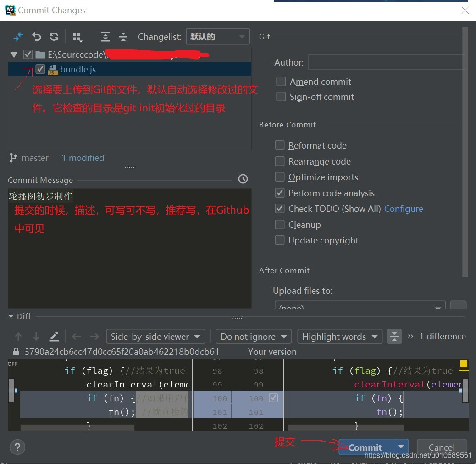
Task: Click the Commit button
Action: click(365, 447)
